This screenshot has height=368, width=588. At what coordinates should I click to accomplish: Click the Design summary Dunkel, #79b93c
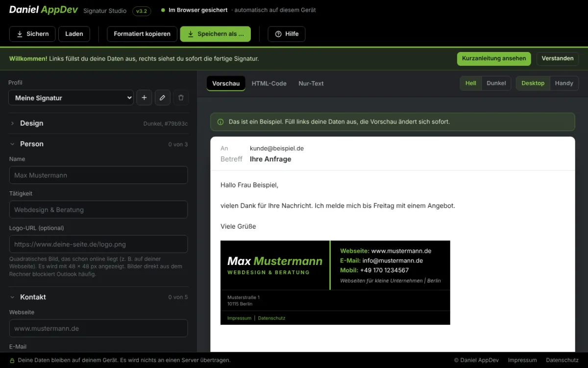click(166, 124)
